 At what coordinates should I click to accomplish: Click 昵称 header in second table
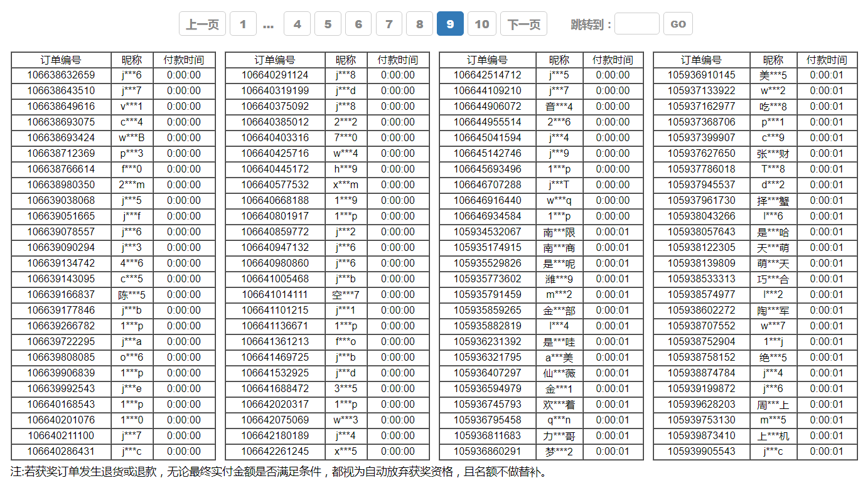point(346,60)
